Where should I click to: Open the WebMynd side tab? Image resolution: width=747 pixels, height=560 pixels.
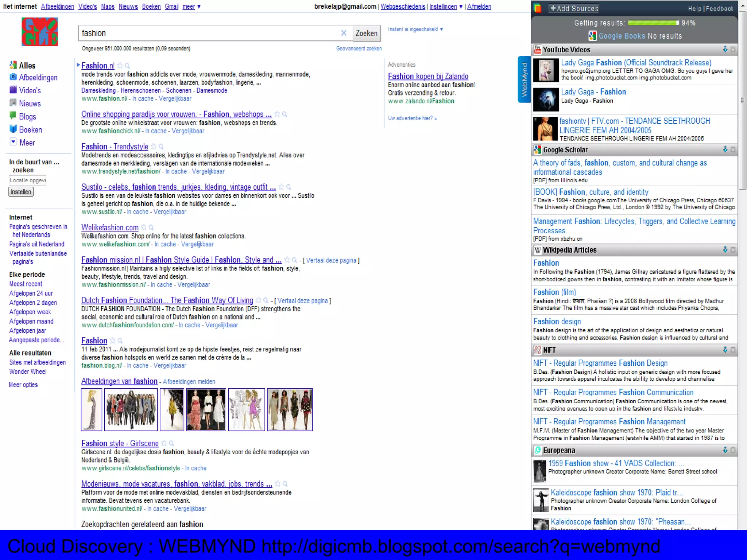pyautogui.click(x=524, y=79)
